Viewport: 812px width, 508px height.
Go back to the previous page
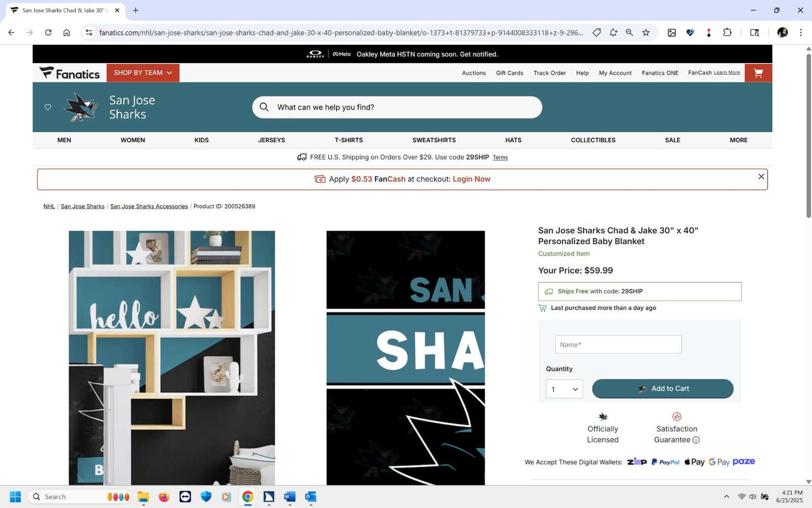click(x=11, y=33)
